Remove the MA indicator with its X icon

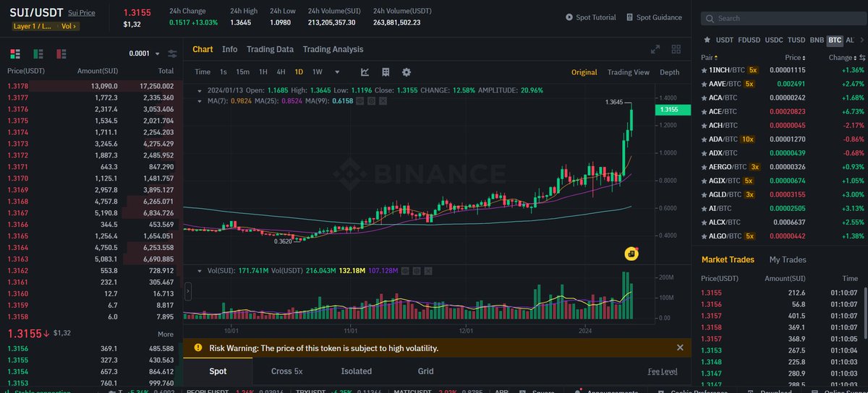click(383, 101)
